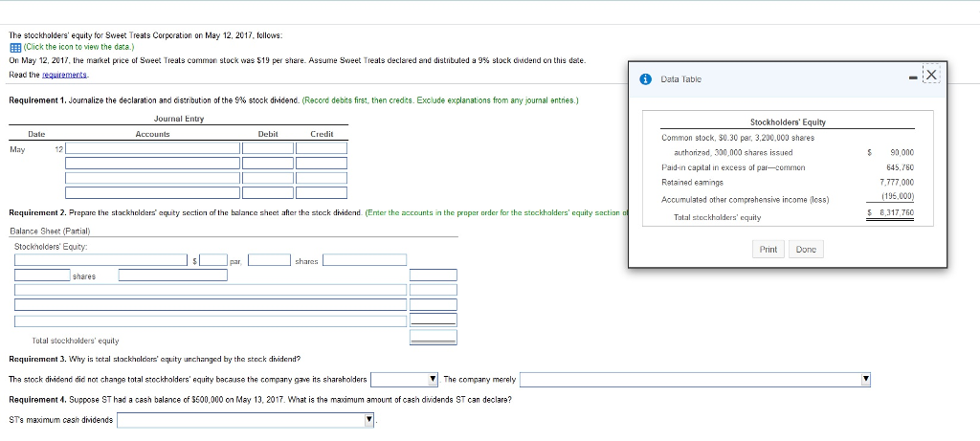Click the first row debit field
The width and height of the screenshot is (980, 441).
pos(268,148)
